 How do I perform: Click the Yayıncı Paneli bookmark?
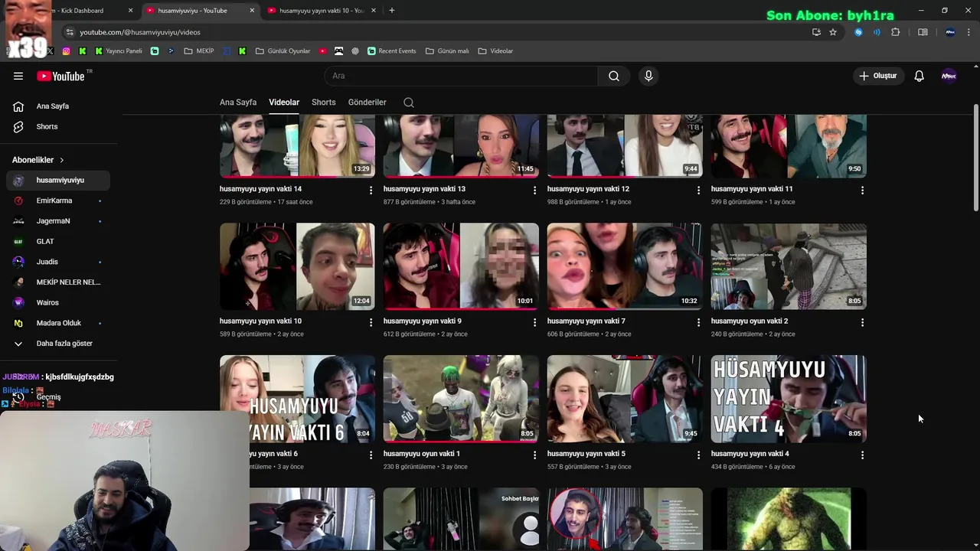coord(119,51)
